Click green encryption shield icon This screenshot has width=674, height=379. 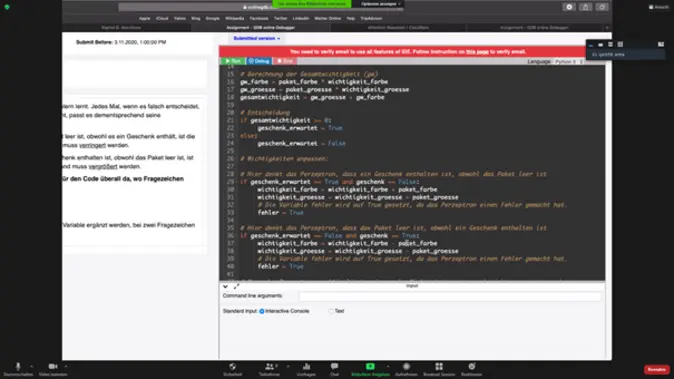(x=7, y=7)
